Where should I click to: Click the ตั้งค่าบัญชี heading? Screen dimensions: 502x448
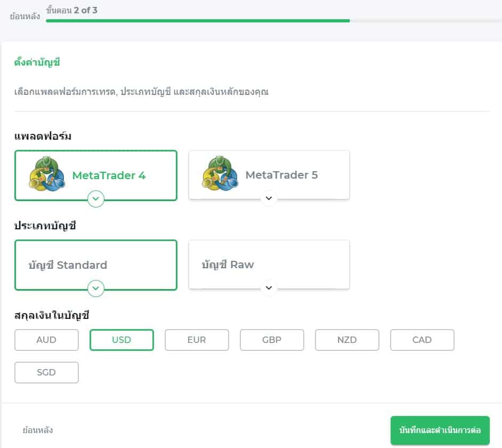tap(37, 62)
